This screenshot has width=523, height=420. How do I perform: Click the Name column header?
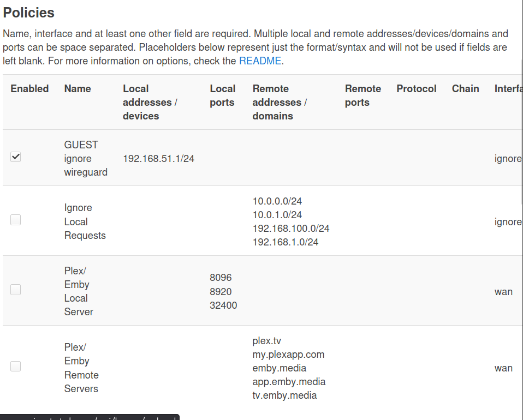point(78,89)
